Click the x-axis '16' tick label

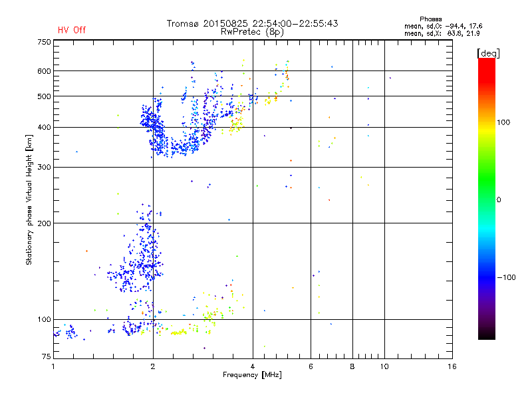tap(452, 366)
